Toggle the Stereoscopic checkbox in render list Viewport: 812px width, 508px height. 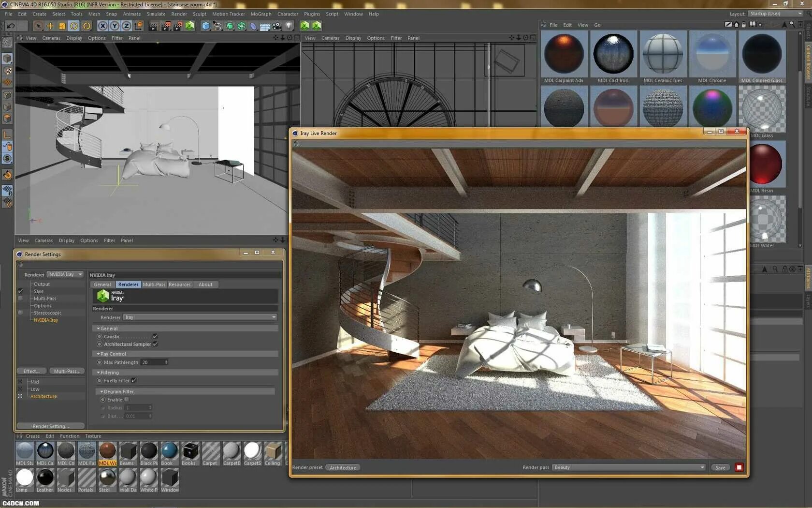tap(20, 313)
